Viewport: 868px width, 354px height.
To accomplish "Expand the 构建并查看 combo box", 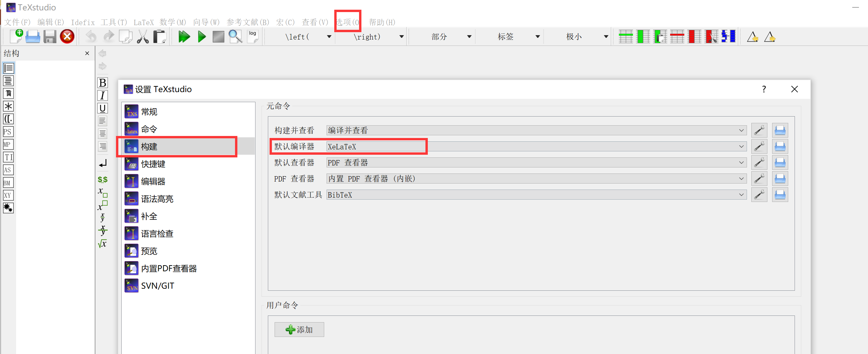I will click(536, 130).
